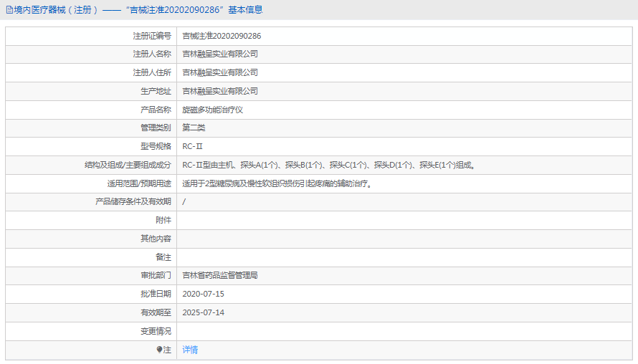Click the bullet icon beside 注 label
Image resolution: width=638 pixels, height=364 pixels.
click(159, 350)
